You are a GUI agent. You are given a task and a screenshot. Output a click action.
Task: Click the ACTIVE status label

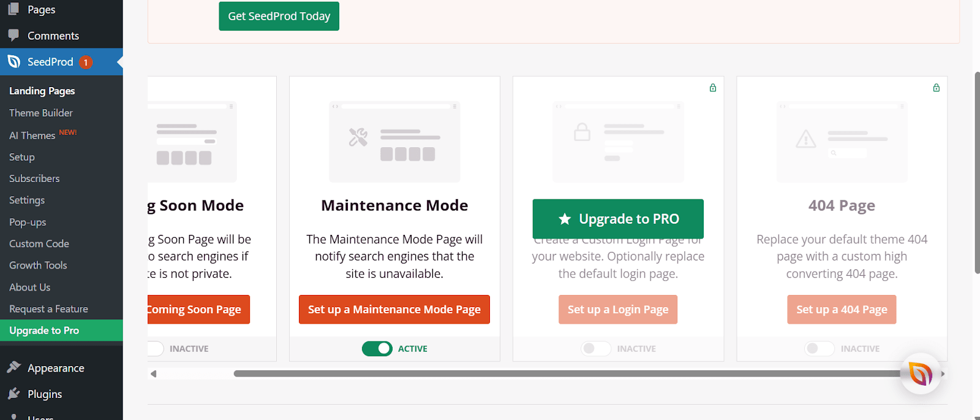[413, 348]
